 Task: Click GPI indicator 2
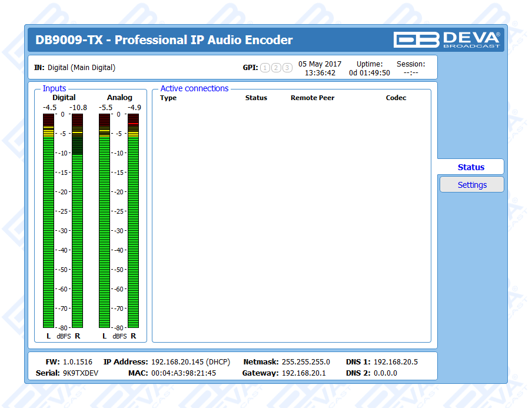click(276, 68)
